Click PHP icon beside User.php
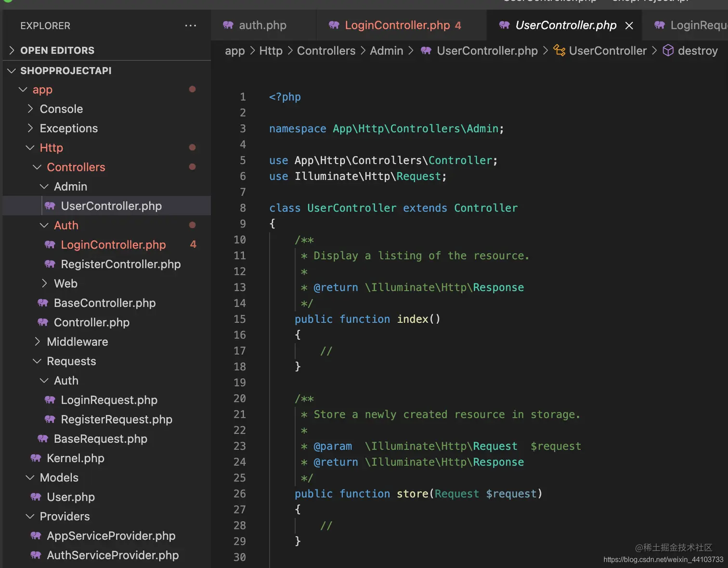 36,497
